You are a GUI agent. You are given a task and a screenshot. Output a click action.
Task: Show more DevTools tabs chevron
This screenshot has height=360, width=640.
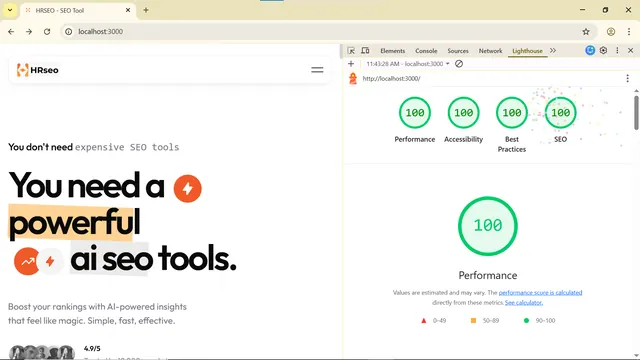pyautogui.click(x=553, y=51)
